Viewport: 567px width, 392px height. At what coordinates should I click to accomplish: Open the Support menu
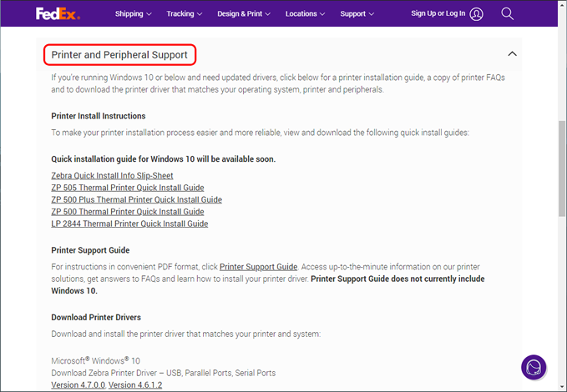[357, 14]
